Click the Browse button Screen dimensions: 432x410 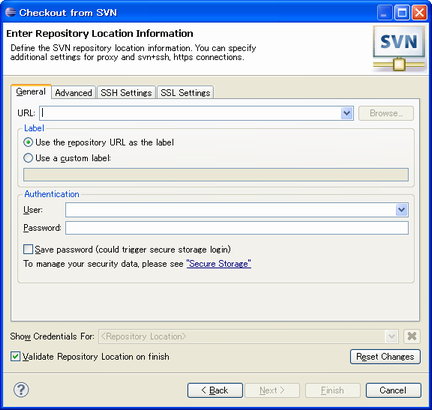tap(386, 113)
